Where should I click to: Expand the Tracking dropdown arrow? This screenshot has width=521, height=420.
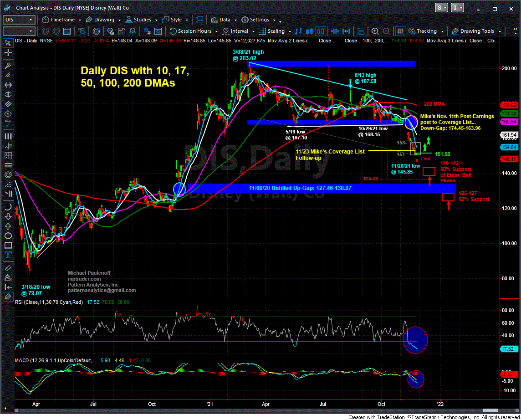(x=442, y=31)
